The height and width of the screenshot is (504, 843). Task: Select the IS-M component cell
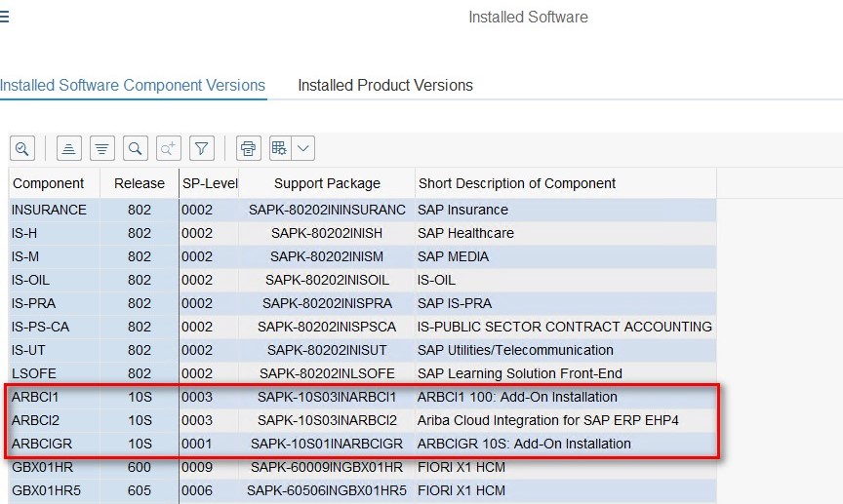(55, 256)
